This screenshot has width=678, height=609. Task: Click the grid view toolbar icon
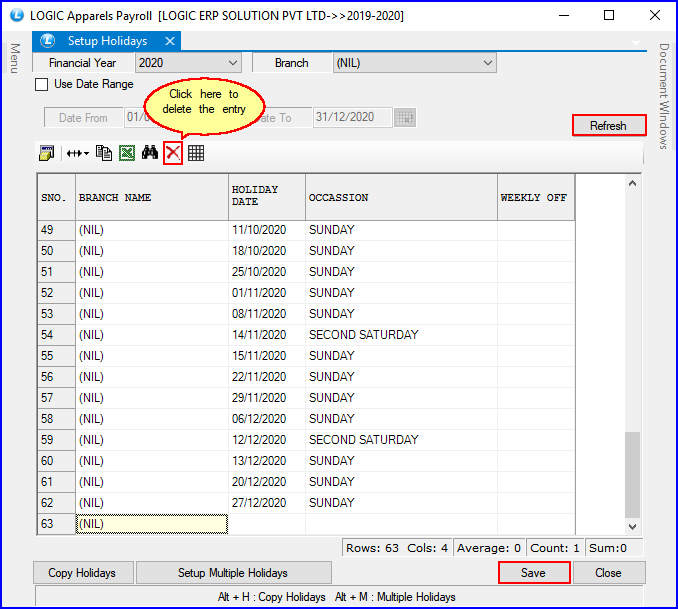[196, 153]
